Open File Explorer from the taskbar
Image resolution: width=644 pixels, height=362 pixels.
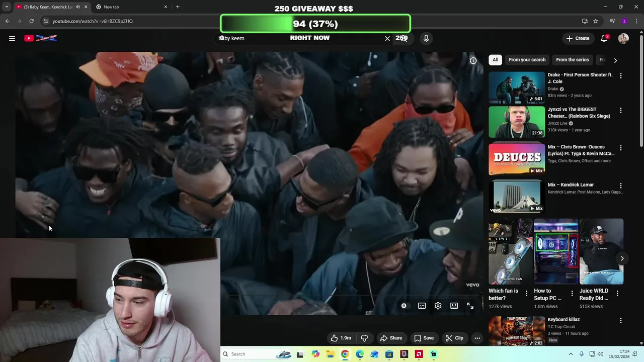click(330, 354)
